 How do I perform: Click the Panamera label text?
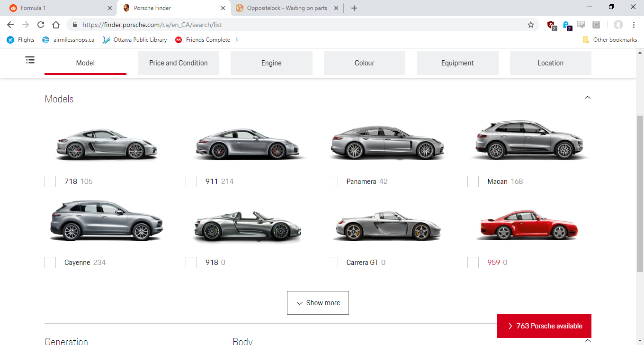pyautogui.click(x=361, y=182)
